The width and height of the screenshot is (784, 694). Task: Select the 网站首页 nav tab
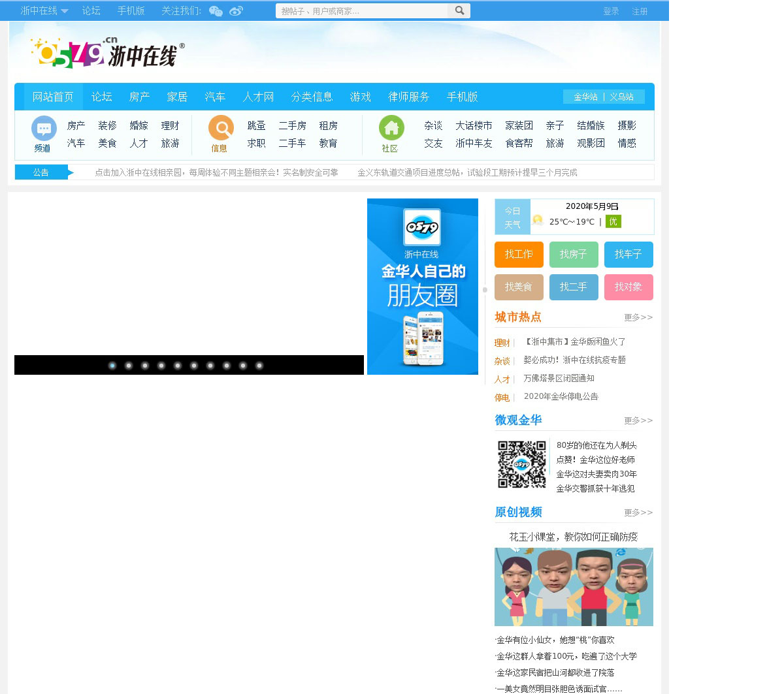click(x=53, y=97)
